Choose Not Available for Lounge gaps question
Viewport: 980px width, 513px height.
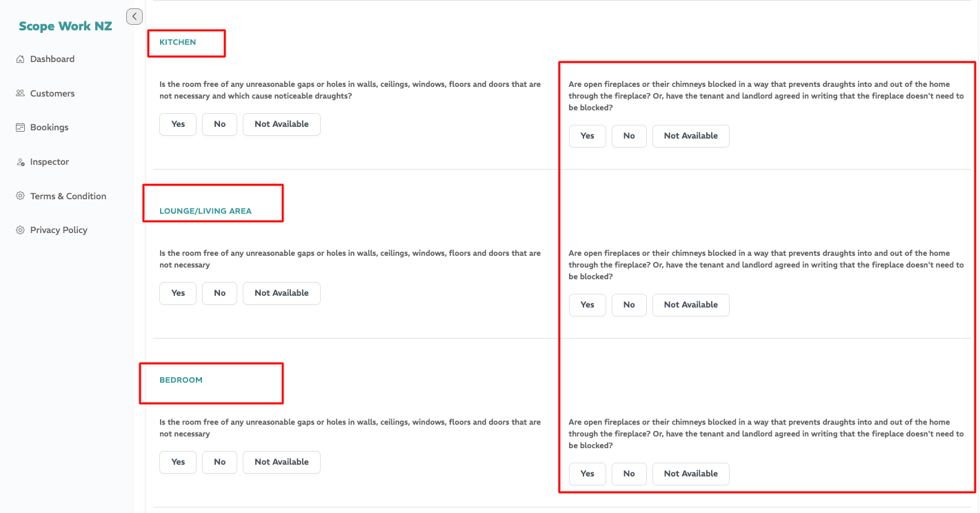tap(281, 293)
